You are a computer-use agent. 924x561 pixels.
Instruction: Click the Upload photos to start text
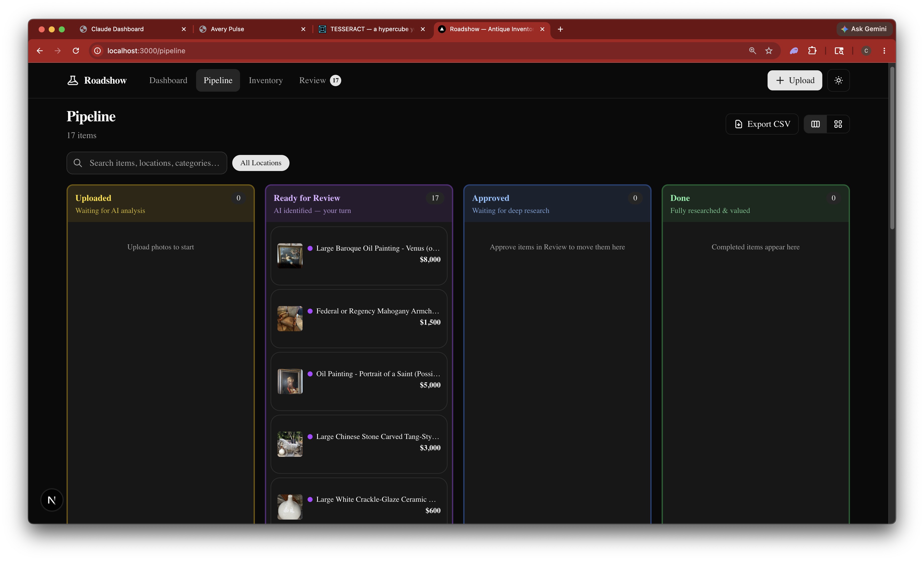pos(160,247)
